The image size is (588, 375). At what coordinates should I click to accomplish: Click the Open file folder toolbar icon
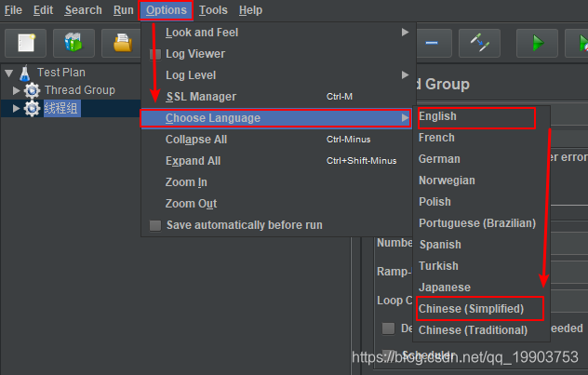(123, 43)
